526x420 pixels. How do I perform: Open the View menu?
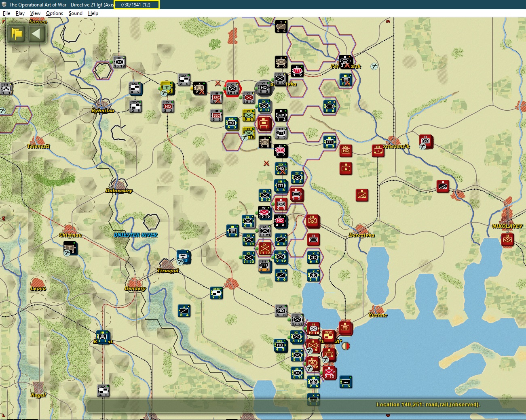point(35,13)
